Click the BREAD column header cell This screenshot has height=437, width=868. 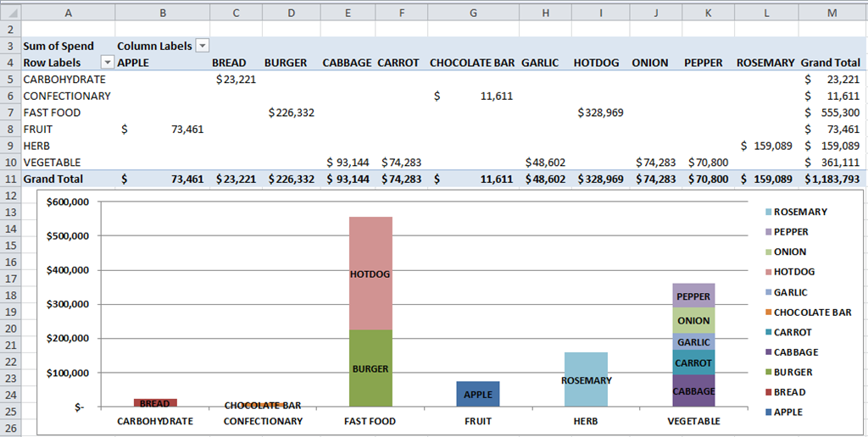pyautogui.click(x=236, y=63)
